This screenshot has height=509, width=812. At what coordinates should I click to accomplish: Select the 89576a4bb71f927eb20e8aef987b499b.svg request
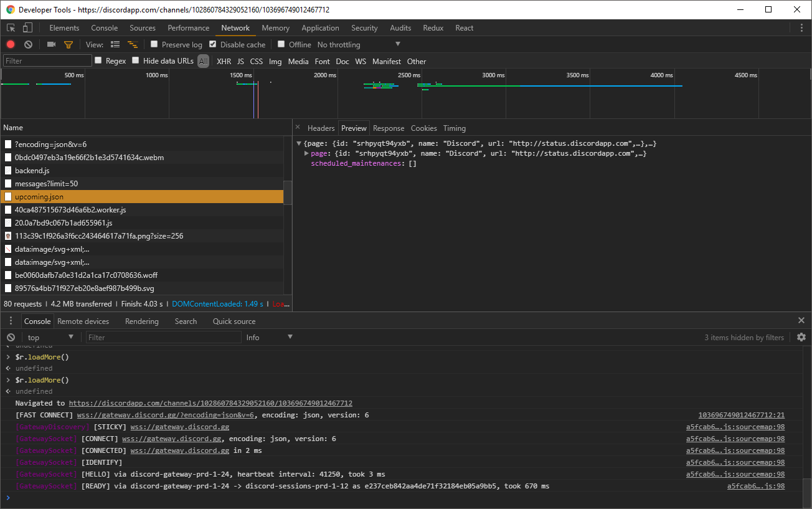pyautogui.click(x=142, y=288)
